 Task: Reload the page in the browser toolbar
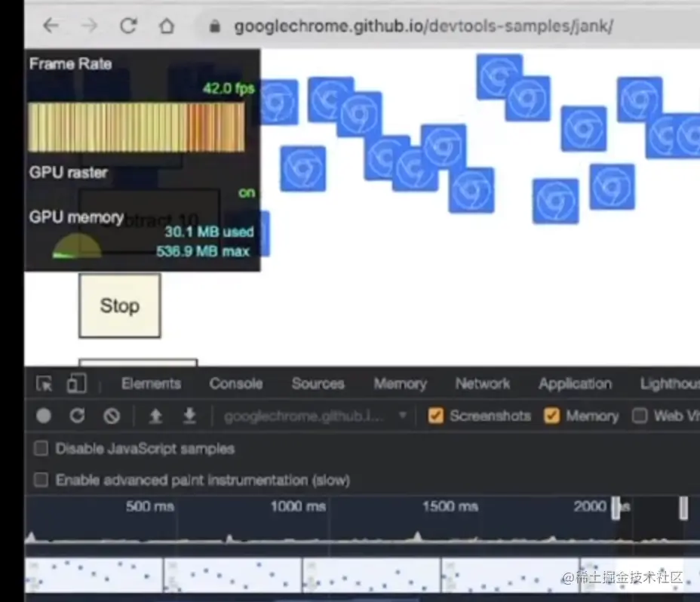click(x=128, y=26)
